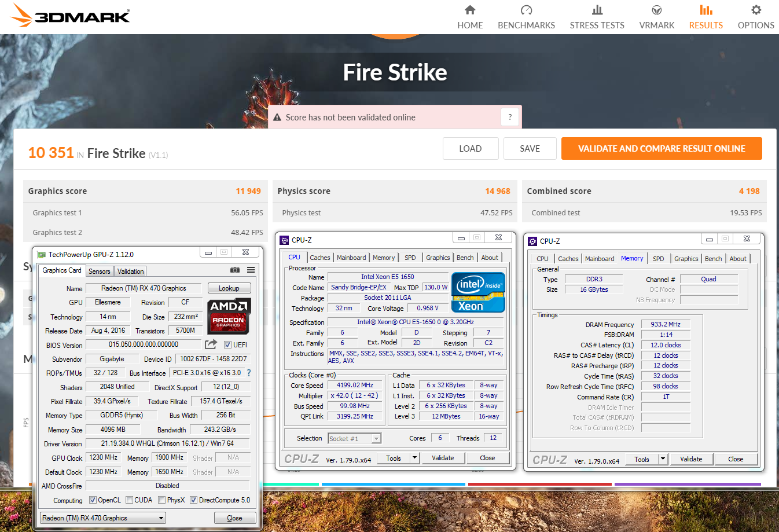Screen dimensions: 779x532
Task: Open SPD tab in CPU-Z's timings window
Action: (659, 259)
